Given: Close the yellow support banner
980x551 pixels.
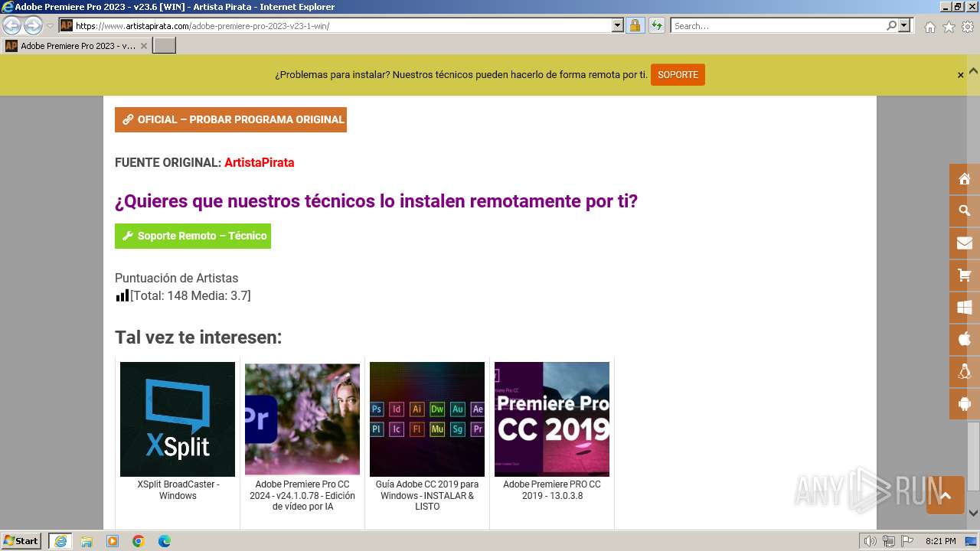Looking at the screenshot, I should [960, 75].
